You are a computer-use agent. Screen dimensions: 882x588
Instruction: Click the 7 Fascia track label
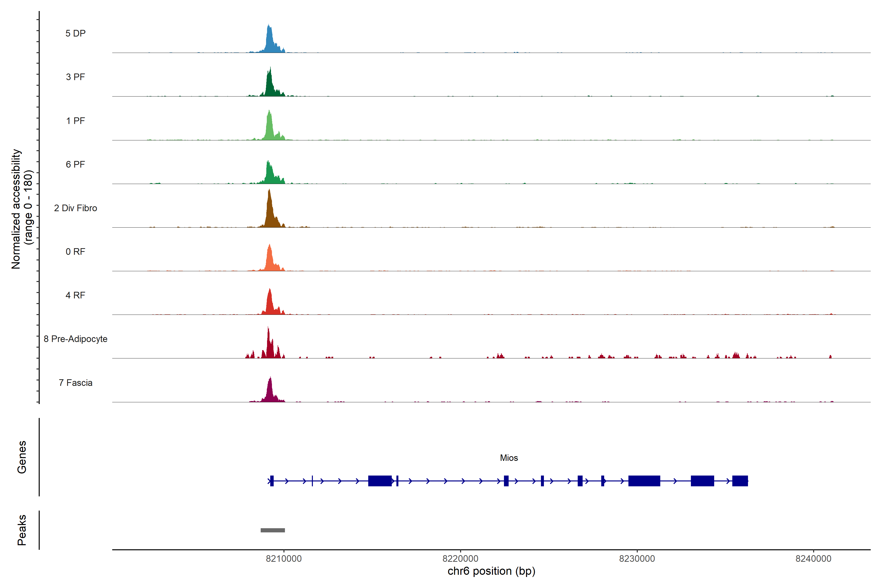click(x=75, y=383)
